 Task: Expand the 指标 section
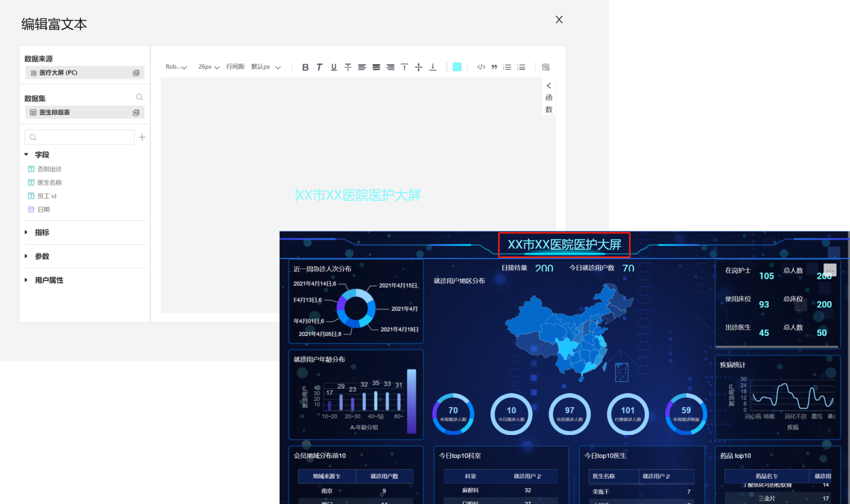click(x=41, y=233)
